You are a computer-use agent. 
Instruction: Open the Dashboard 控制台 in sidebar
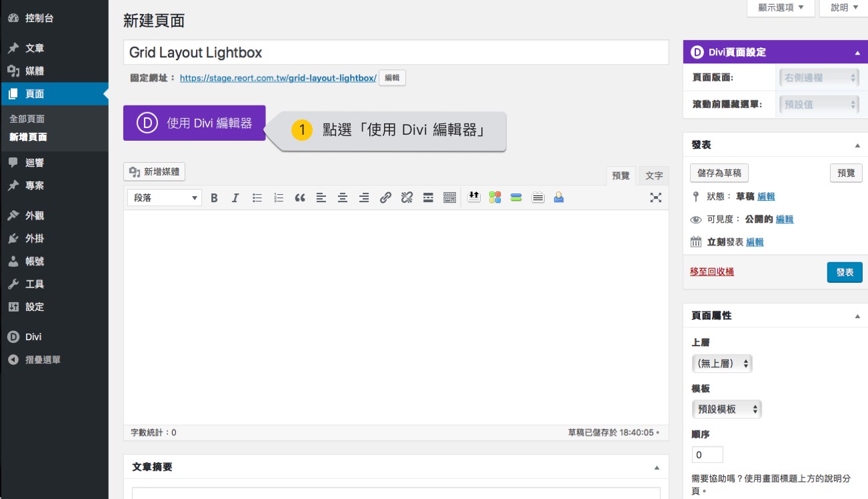pos(54,18)
